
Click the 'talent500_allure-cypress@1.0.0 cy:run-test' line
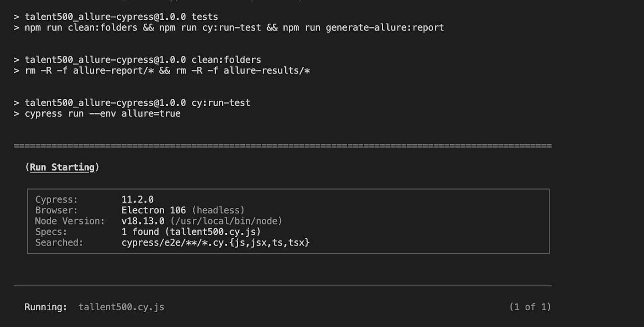tap(132, 103)
